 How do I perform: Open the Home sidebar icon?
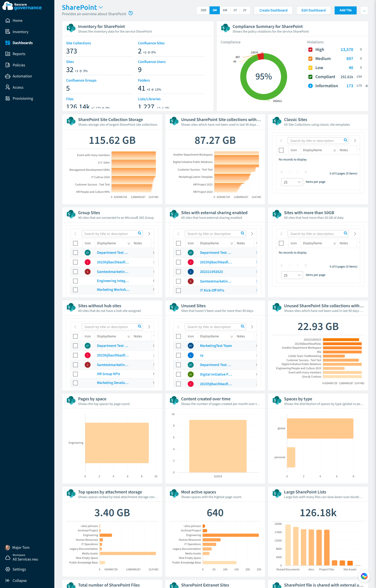8,21
